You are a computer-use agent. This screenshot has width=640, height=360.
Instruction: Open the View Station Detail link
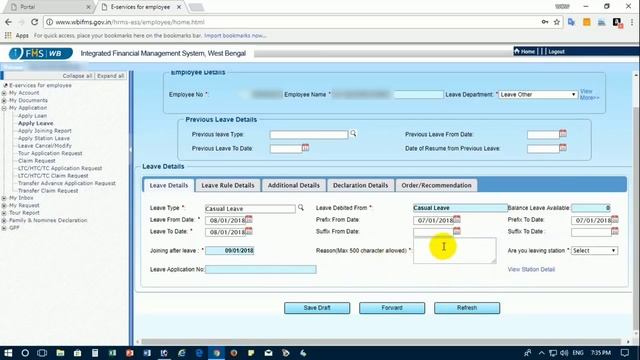(531, 269)
